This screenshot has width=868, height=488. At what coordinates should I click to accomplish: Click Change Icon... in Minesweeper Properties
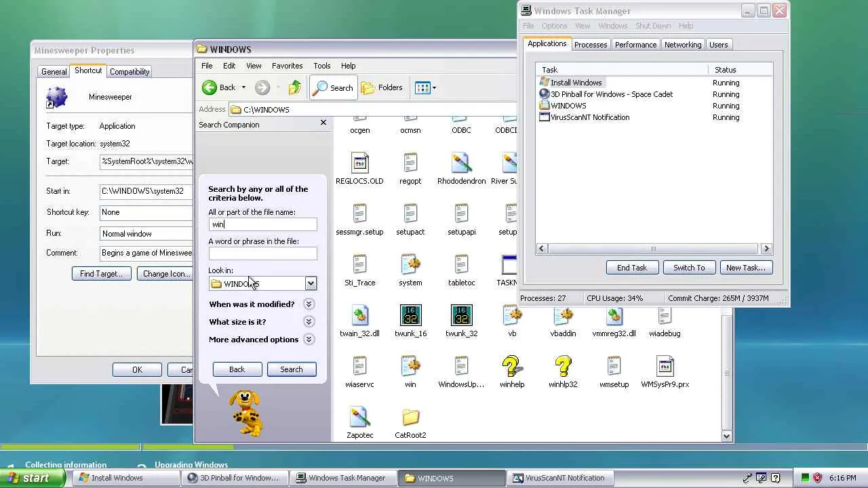point(165,274)
